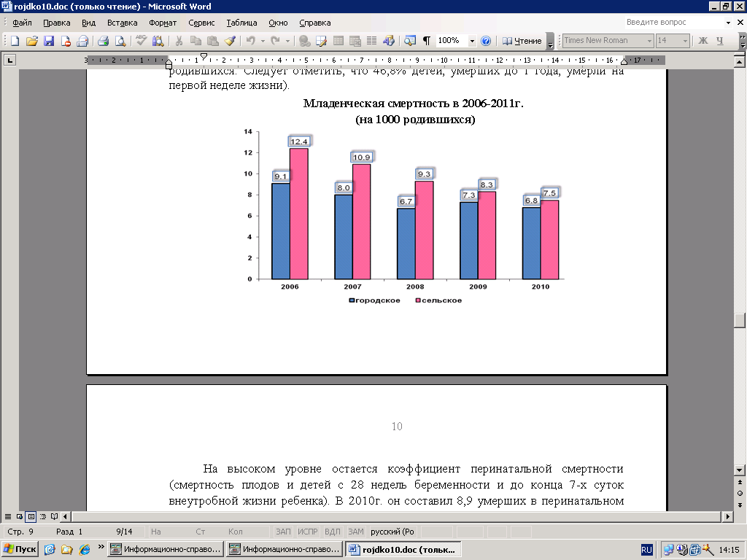Screen dimensions: 747x560
Task: Click the vertical scrollbar thumb
Action: [x=740, y=320]
